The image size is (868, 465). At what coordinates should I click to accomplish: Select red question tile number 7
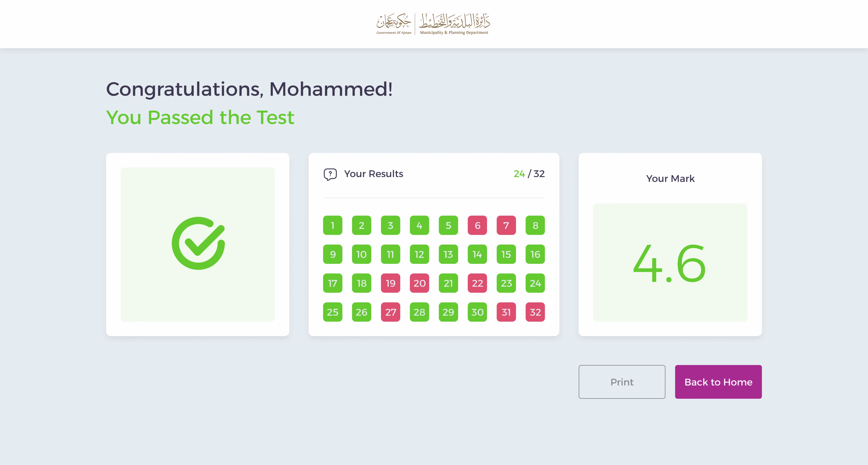(x=506, y=225)
